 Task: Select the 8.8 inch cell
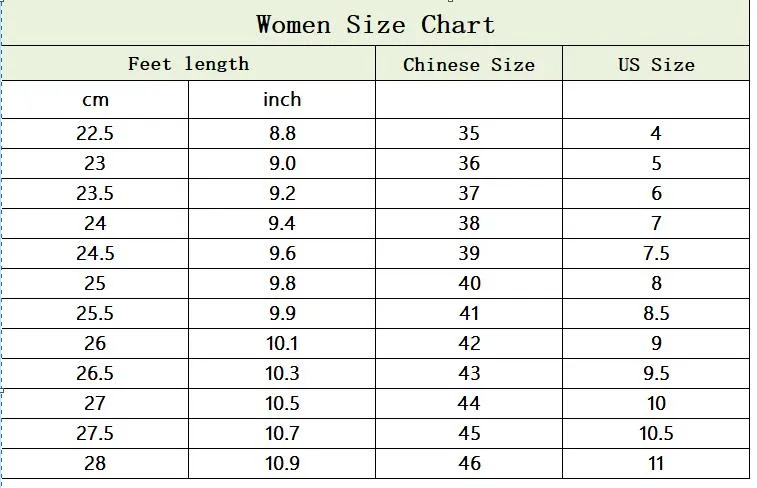pyautogui.click(x=282, y=134)
